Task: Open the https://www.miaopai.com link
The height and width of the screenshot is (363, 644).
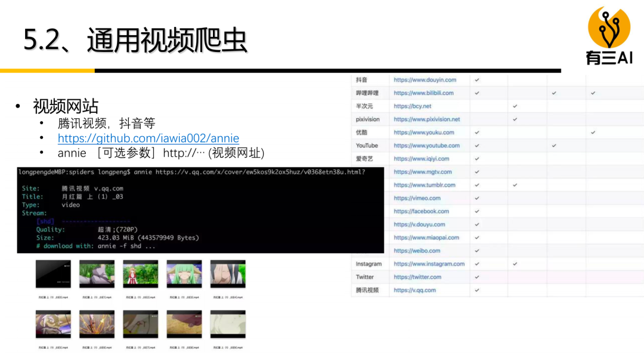Action: 426,238
